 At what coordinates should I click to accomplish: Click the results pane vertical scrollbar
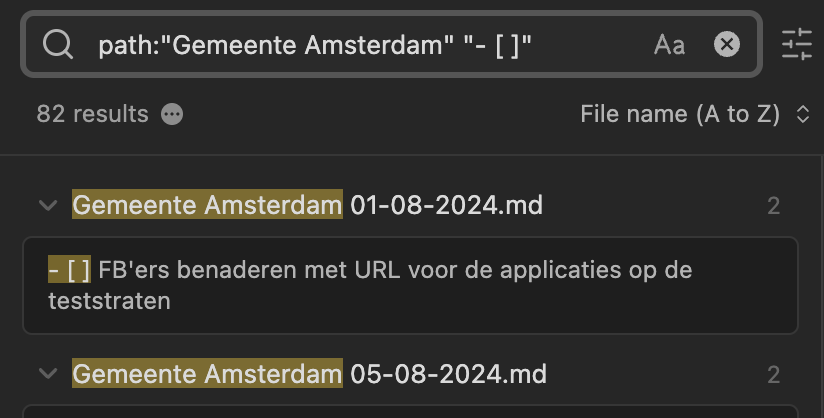point(821,287)
